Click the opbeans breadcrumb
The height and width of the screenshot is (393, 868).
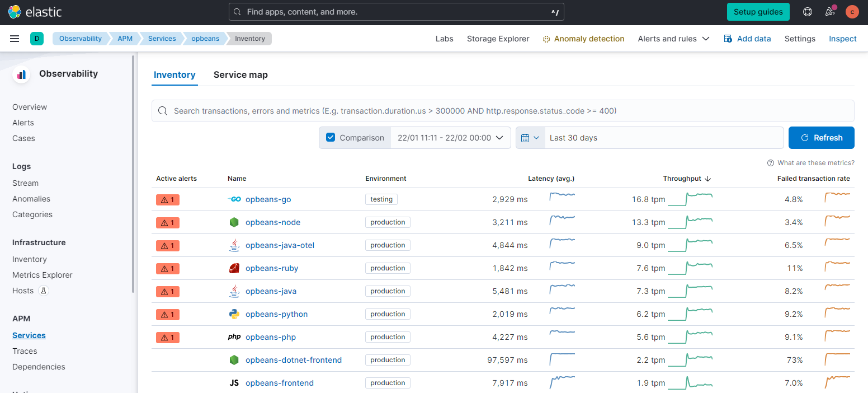click(205, 39)
